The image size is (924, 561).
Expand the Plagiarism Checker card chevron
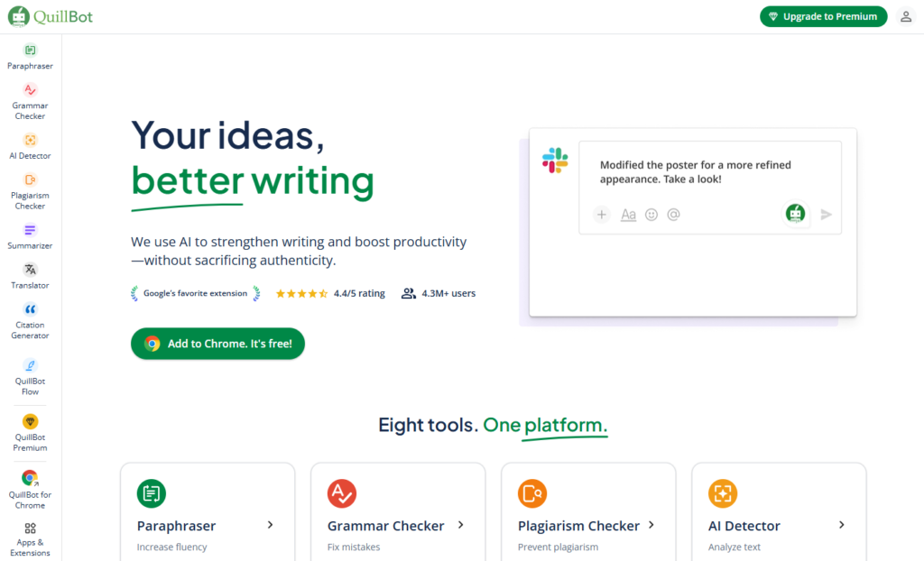pos(651,525)
